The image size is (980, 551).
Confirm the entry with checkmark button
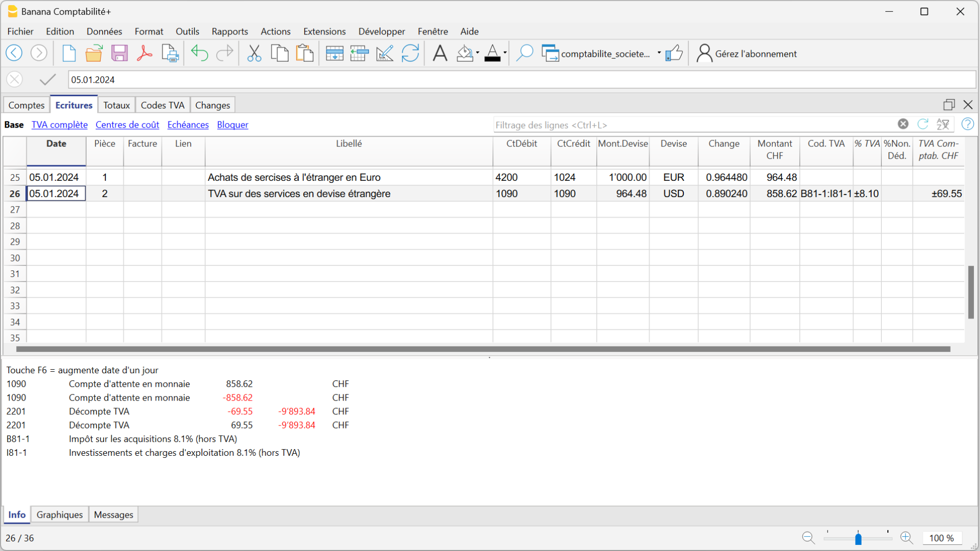[x=48, y=80]
